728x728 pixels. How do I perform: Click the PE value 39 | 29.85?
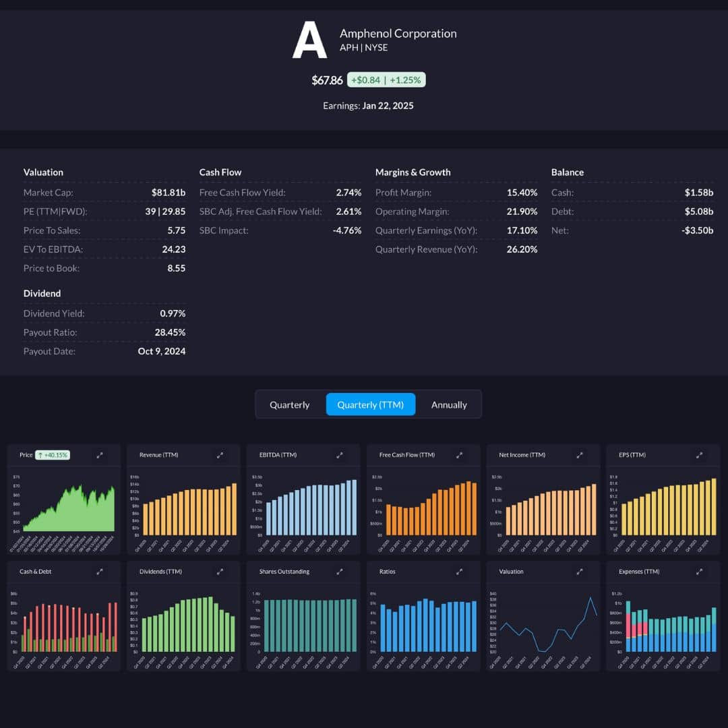point(165,212)
